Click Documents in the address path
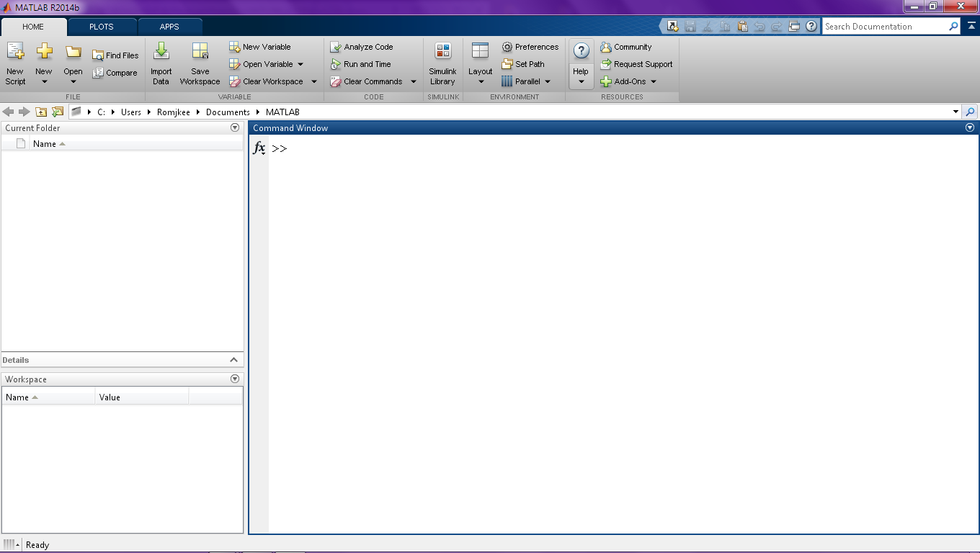Image resolution: width=980 pixels, height=553 pixels. 228,112
